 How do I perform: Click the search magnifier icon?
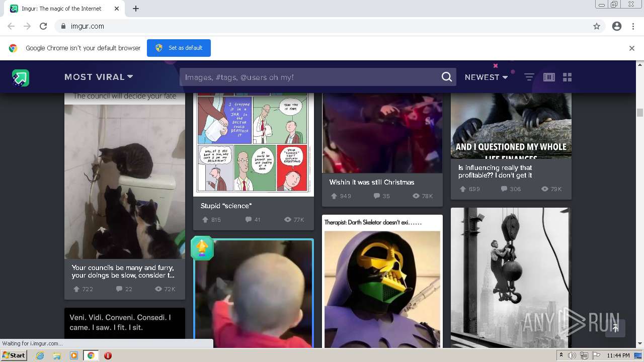click(x=447, y=77)
